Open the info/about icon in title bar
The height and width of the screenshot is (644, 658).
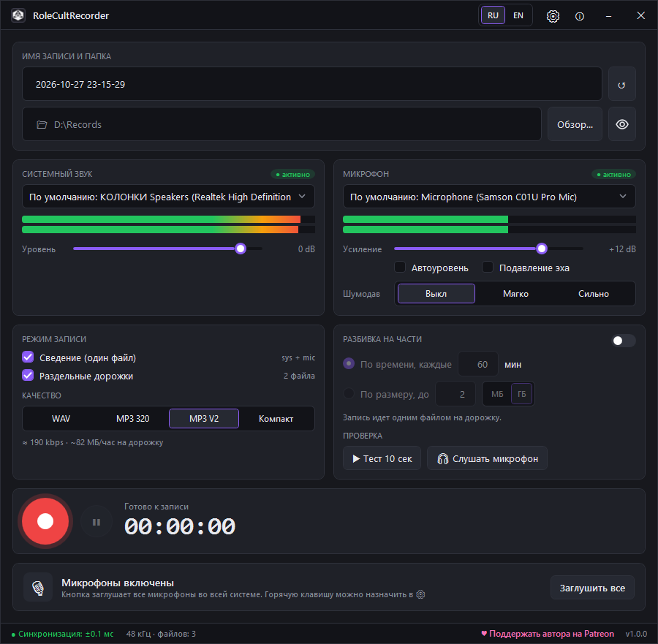[x=580, y=16]
